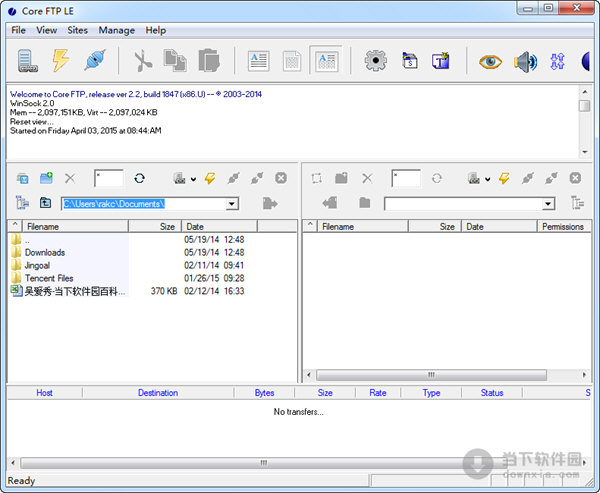Click the local new folder icon
The width and height of the screenshot is (600, 493).
pos(46,178)
